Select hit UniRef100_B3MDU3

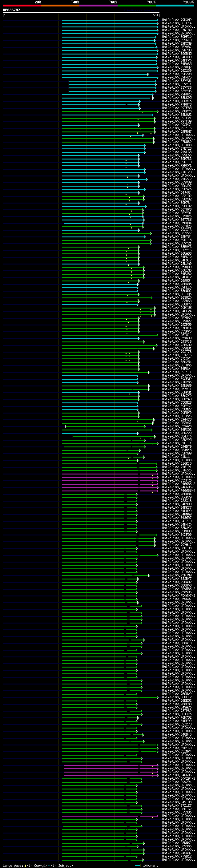(x=177, y=531)
